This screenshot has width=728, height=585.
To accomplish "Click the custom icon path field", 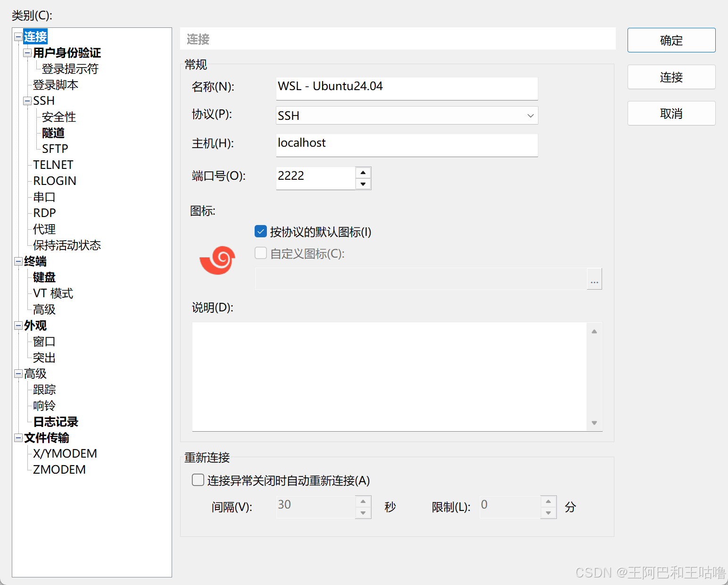I will [x=421, y=279].
